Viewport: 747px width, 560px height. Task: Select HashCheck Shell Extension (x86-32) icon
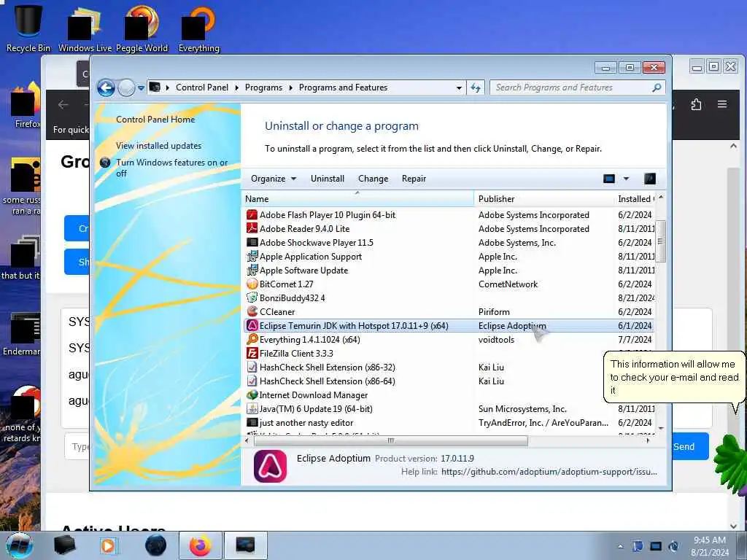pyautogui.click(x=252, y=367)
